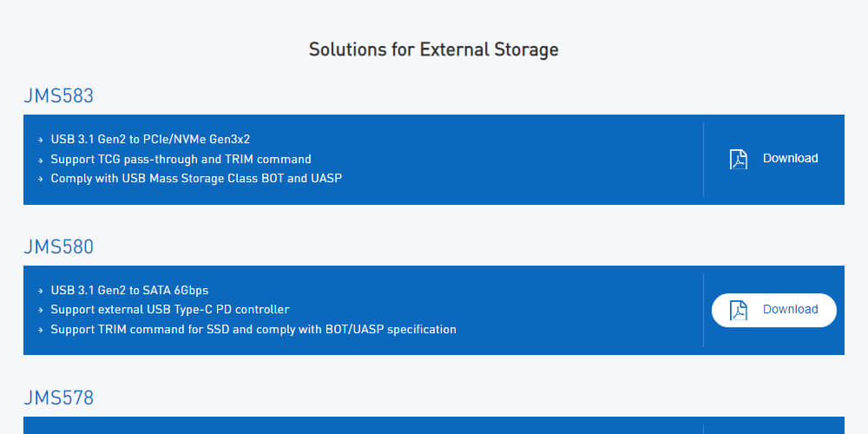Select 'Support external USB Type-C PD controller' text
The width and height of the screenshot is (868, 434).
170,310
